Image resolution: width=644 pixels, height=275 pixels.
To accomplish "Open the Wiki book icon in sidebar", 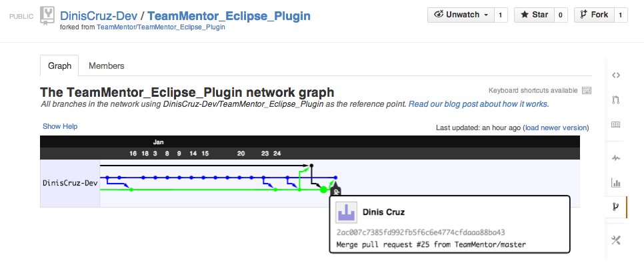I will click(616, 125).
